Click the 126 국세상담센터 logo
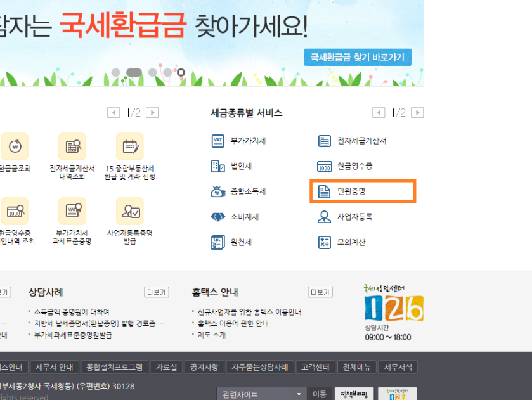Screen dimensions: 532x400 click(394, 303)
